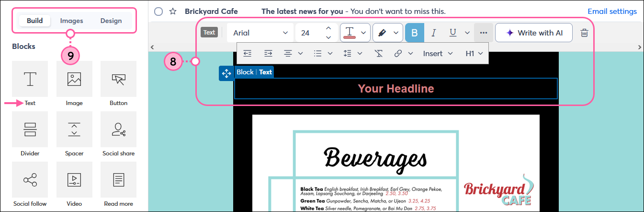The width and height of the screenshot is (644, 212).
Task: Open font color dropdown arrow
Action: tap(363, 33)
